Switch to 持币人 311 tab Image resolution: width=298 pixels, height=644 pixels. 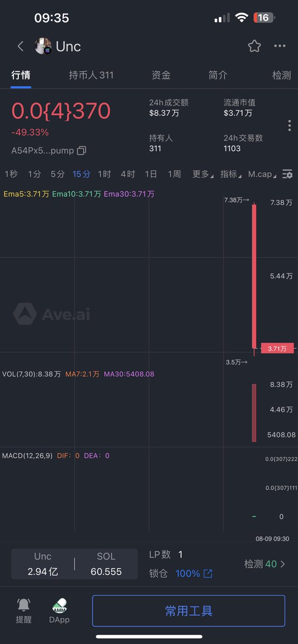[x=91, y=75]
